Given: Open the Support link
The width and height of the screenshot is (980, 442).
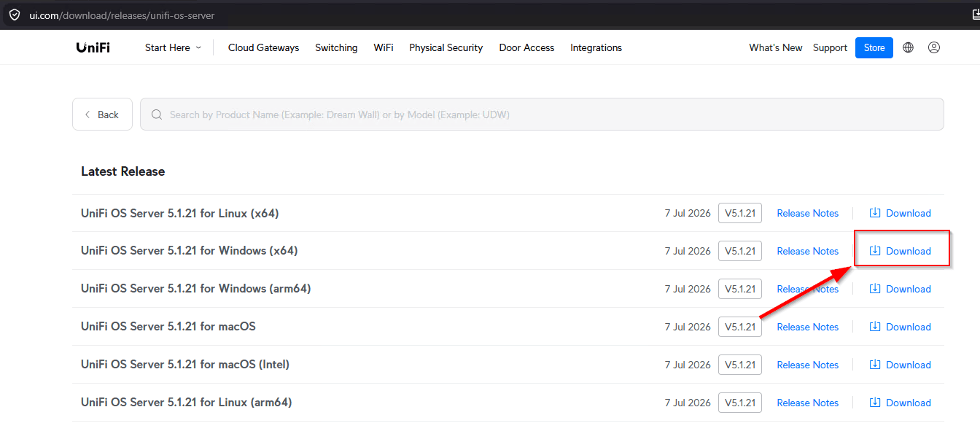Looking at the screenshot, I should pos(830,47).
